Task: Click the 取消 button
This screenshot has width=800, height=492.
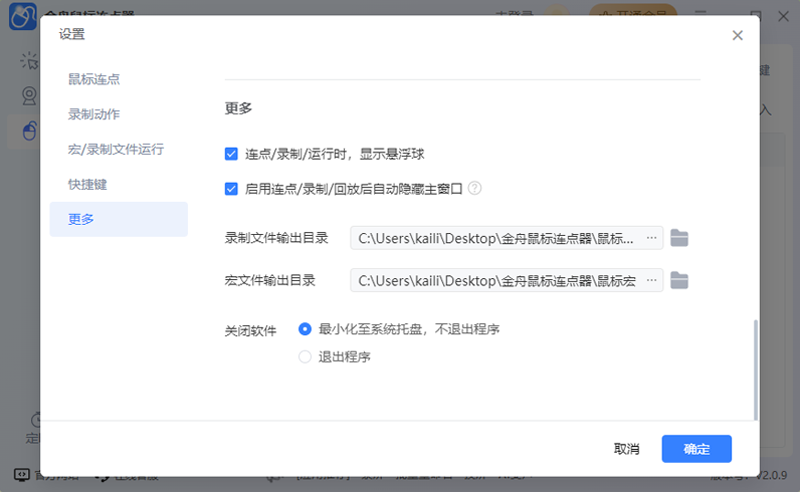Action: tap(627, 449)
